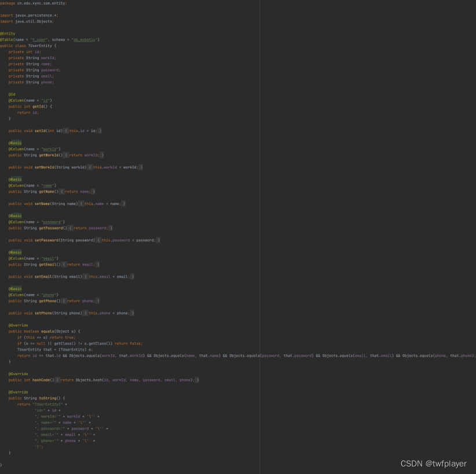Click the getPassword method name

tap(51, 228)
